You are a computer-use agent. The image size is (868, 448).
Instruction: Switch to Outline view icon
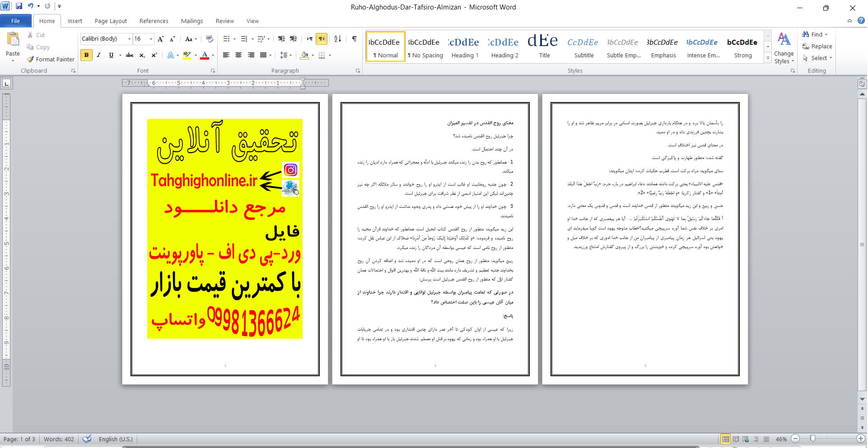756,439
